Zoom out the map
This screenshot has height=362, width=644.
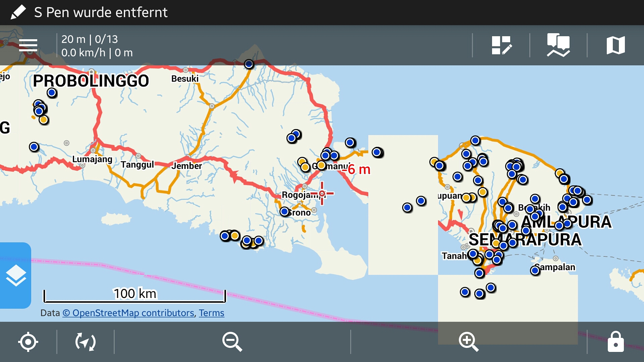[x=232, y=342]
